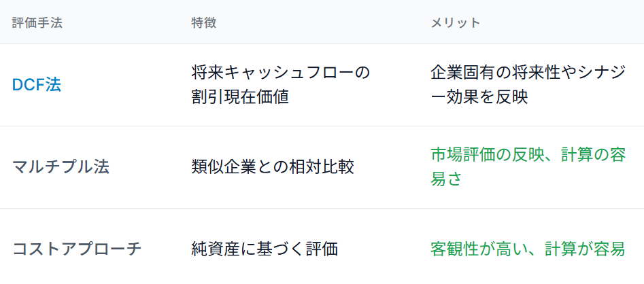Click the 将来キャッシュフローの text line
Screen dimensions: 644x284
point(280,73)
